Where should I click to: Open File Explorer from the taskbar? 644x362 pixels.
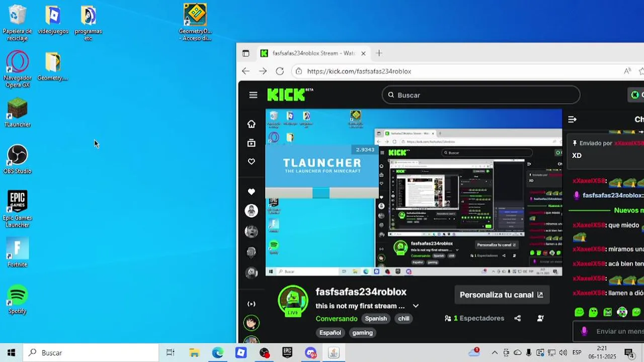coord(194,353)
